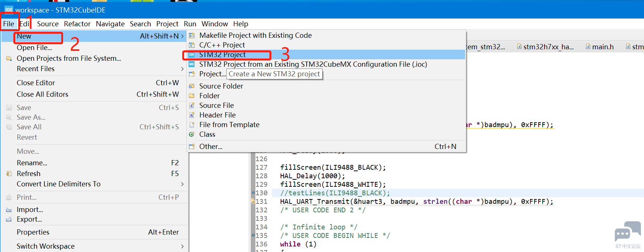Click the Makefile Project with Existing Code icon

(x=192, y=36)
